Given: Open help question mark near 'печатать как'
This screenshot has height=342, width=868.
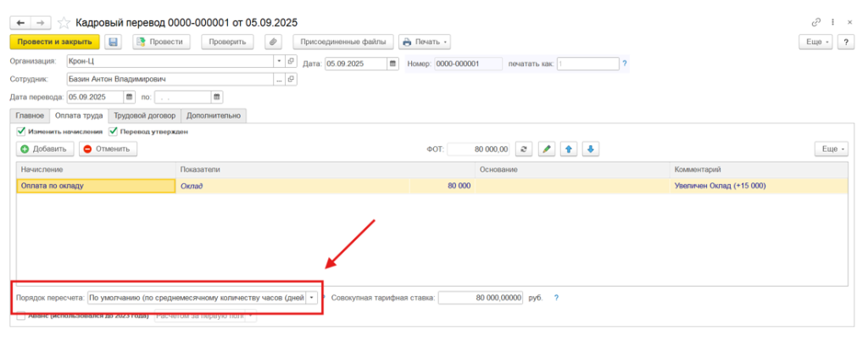Looking at the screenshot, I should (625, 64).
